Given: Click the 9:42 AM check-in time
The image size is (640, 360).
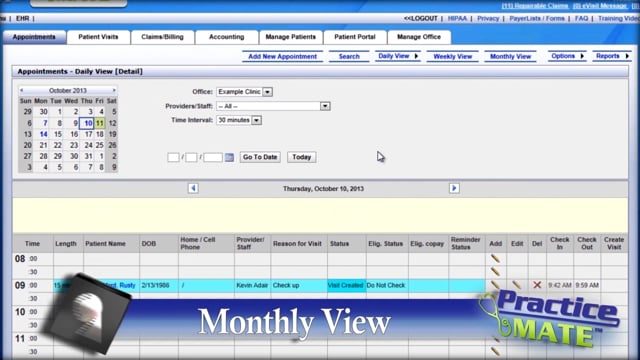Looking at the screenshot, I should [x=560, y=285].
